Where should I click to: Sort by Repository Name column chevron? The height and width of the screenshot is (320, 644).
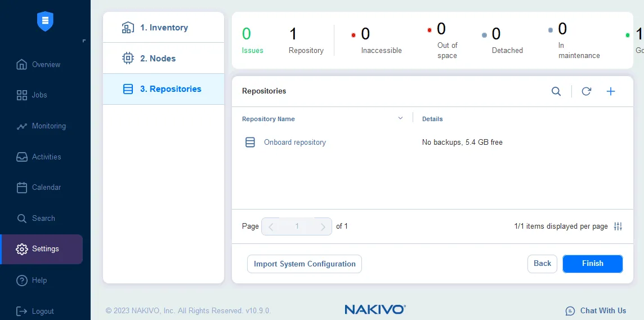[400, 119]
